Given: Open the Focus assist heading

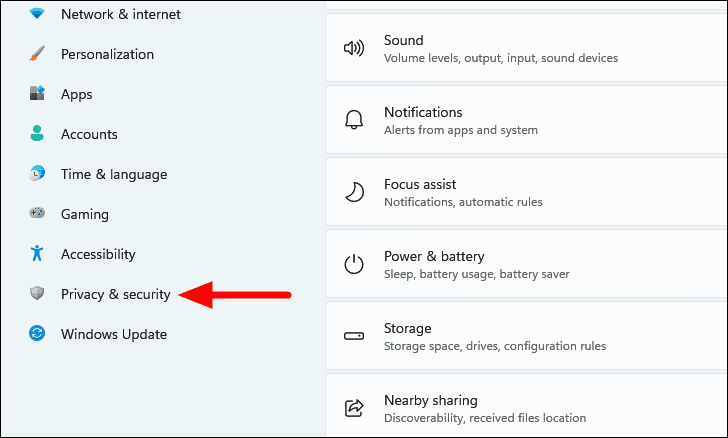Looking at the screenshot, I should tap(420, 184).
